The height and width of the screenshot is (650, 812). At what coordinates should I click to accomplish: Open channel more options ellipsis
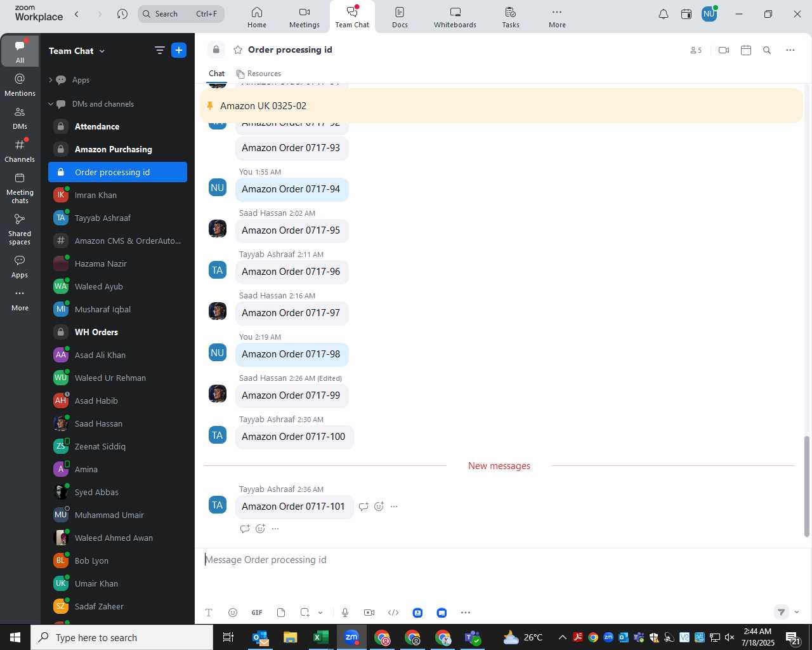790,50
